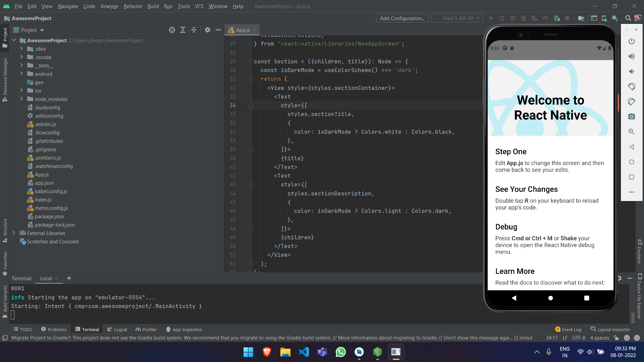
Task: Tap the Android recents button on the phone screen
Action: 587,298
